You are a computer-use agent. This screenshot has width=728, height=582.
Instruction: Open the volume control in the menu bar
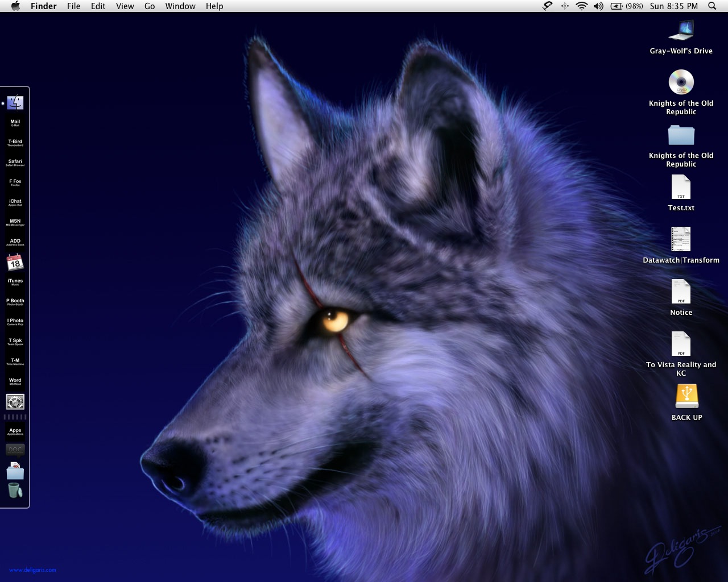tap(598, 6)
